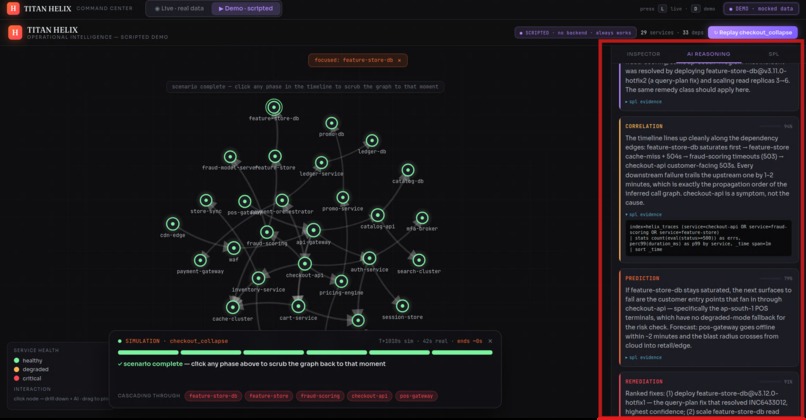Viewport: 806px width, 420px height.
Task: Select the auth-service node
Action: pos(369,258)
